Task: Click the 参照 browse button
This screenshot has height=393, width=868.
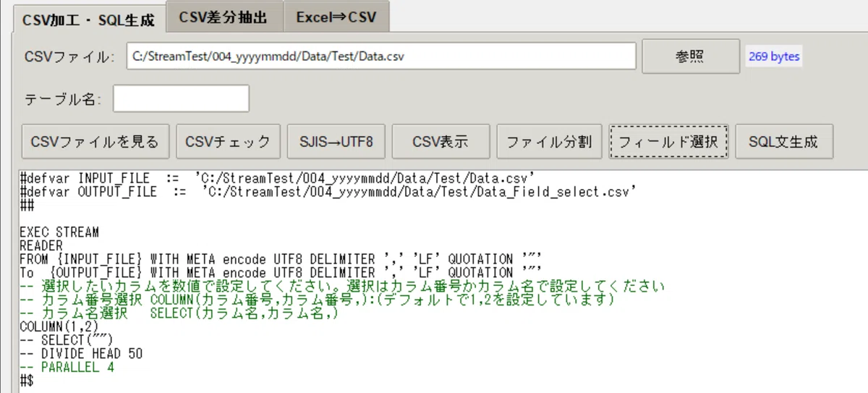Action: click(691, 57)
